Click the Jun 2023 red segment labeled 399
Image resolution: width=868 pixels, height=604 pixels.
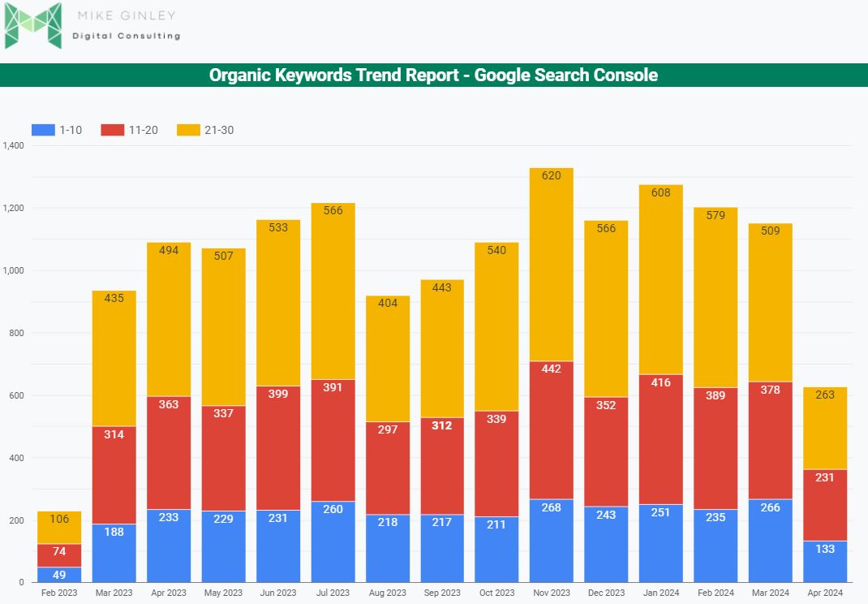pyautogui.click(x=278, y=448)
